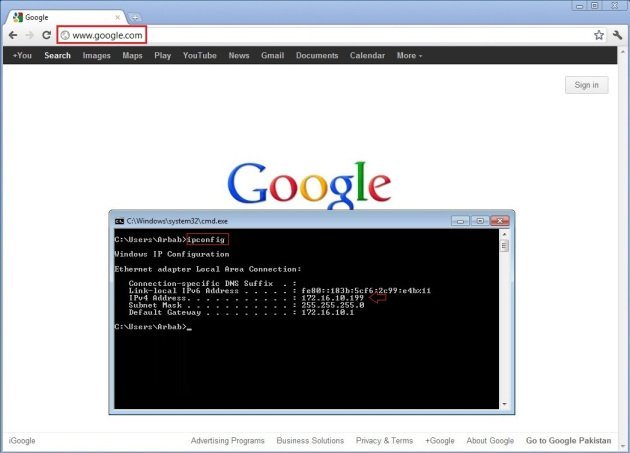Select Search in Google bar
This screenshot has width=630, height=453.
click(57, 55)
